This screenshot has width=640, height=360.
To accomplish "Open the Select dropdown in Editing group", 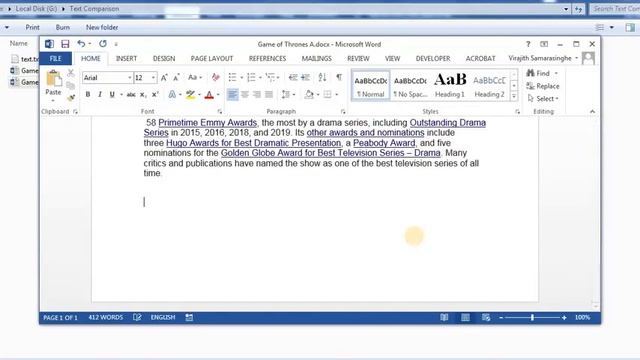I will point(543,98).
